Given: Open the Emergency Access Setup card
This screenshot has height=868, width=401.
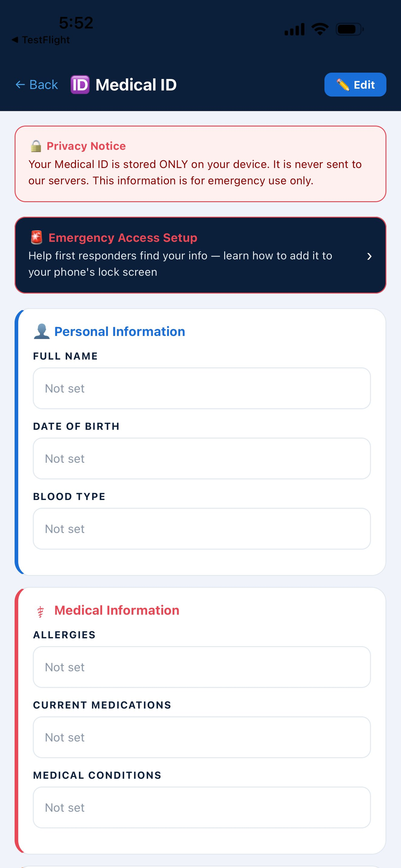Looking at the screenshot, I should coord(200,255).
